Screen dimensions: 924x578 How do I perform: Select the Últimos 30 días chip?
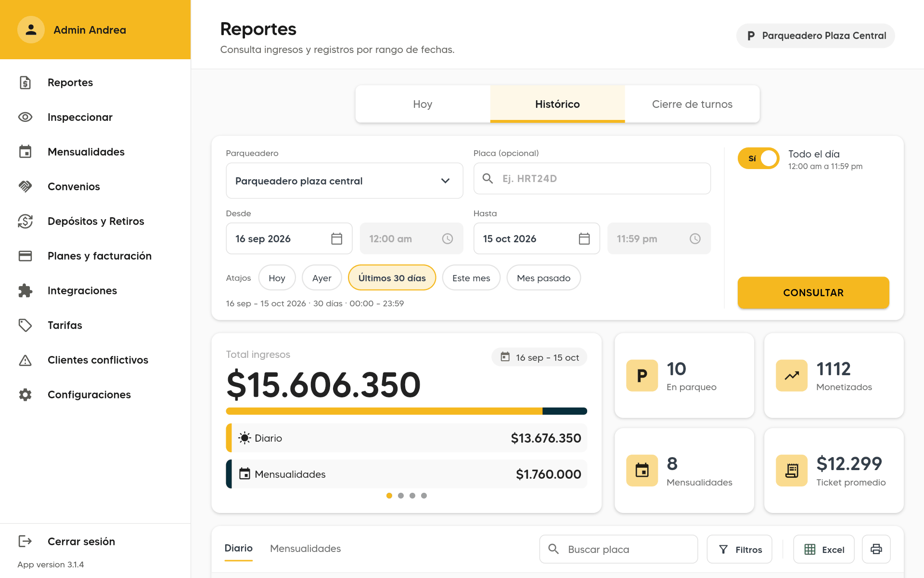tap(392, 278)
